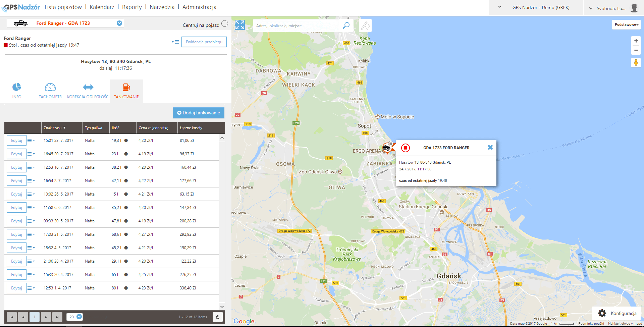
Task: Open Ewidencja przebiegu button
Action: click(x=204, y=42)
